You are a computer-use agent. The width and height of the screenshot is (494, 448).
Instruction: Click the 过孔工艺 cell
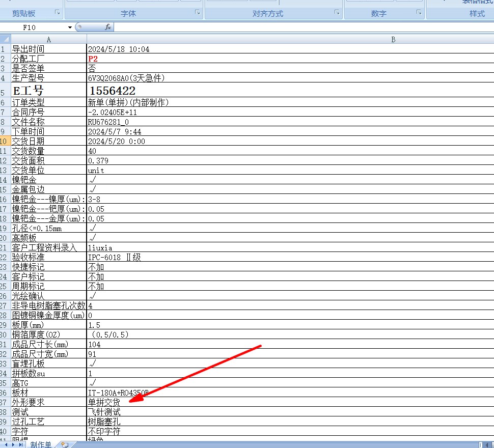(48, 422)
